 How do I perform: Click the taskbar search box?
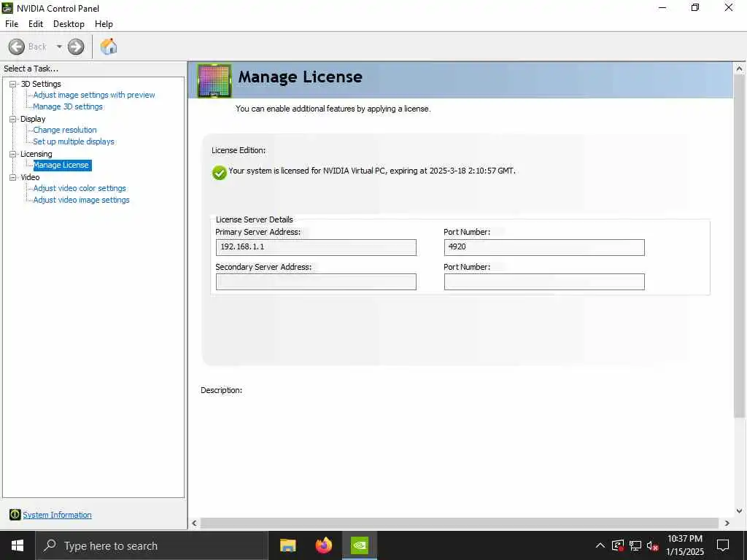click(152, 545)
